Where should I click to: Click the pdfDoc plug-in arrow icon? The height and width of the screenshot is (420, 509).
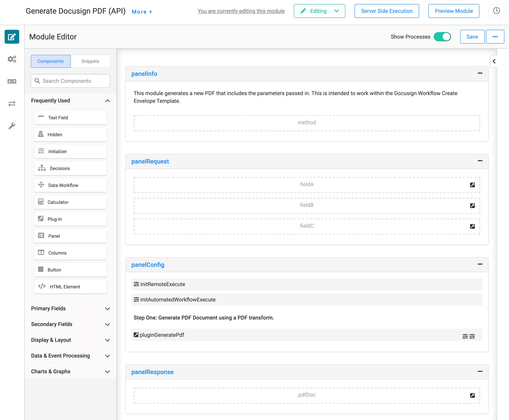point(472,396)
